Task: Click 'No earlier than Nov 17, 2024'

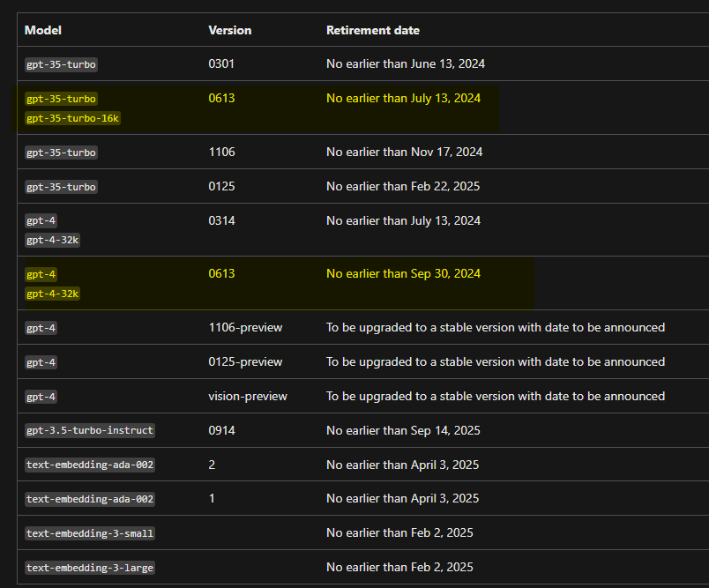Action: click(404, 152)
